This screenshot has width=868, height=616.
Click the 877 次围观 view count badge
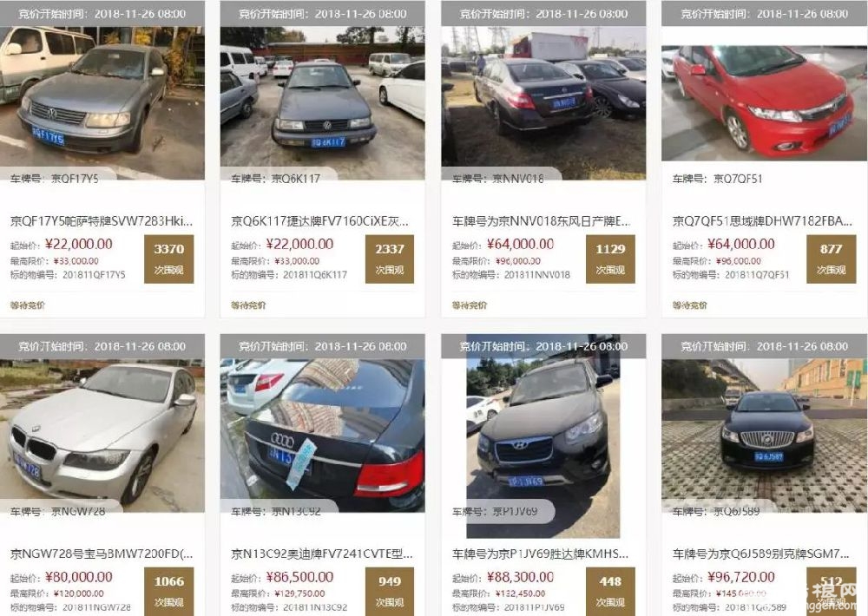831,259
